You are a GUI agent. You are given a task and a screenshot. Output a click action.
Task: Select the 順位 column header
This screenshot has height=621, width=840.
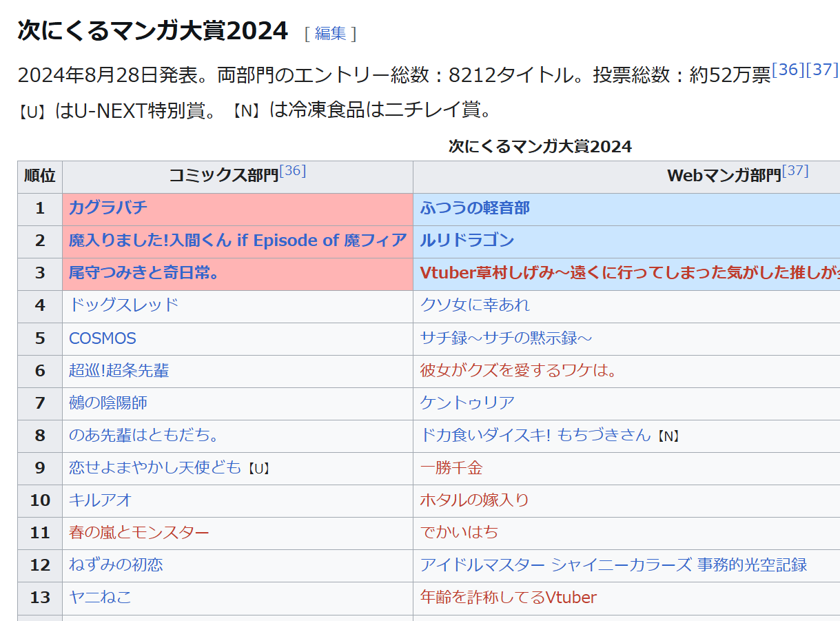pyautogui.click(x=40, y=176)
